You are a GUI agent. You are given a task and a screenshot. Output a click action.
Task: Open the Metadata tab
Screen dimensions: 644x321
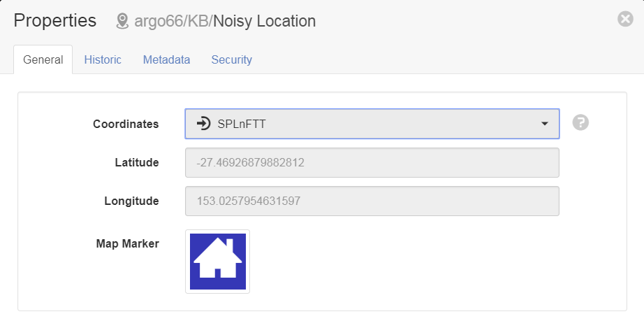166,59
